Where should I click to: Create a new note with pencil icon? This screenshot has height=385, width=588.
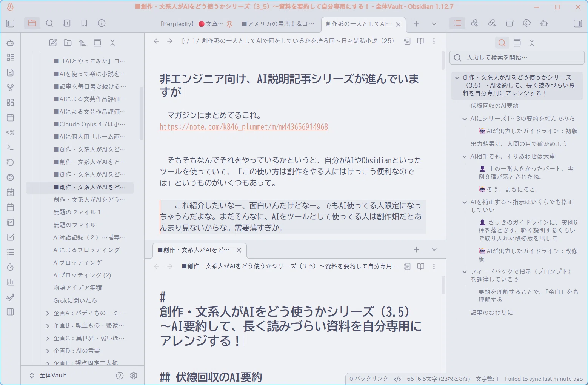click(x=53, y=43)
